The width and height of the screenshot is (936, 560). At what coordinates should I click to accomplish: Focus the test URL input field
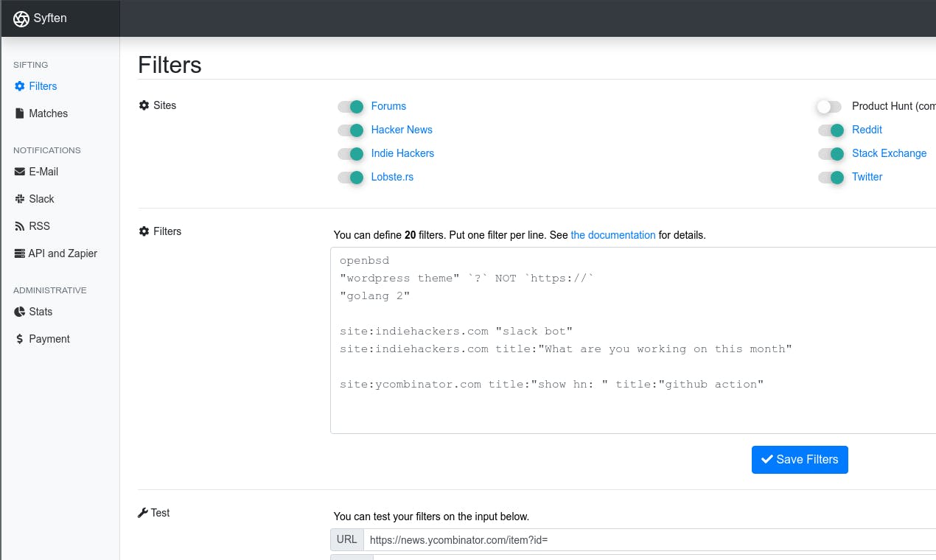pyautogui.click(x=649, y=539)
